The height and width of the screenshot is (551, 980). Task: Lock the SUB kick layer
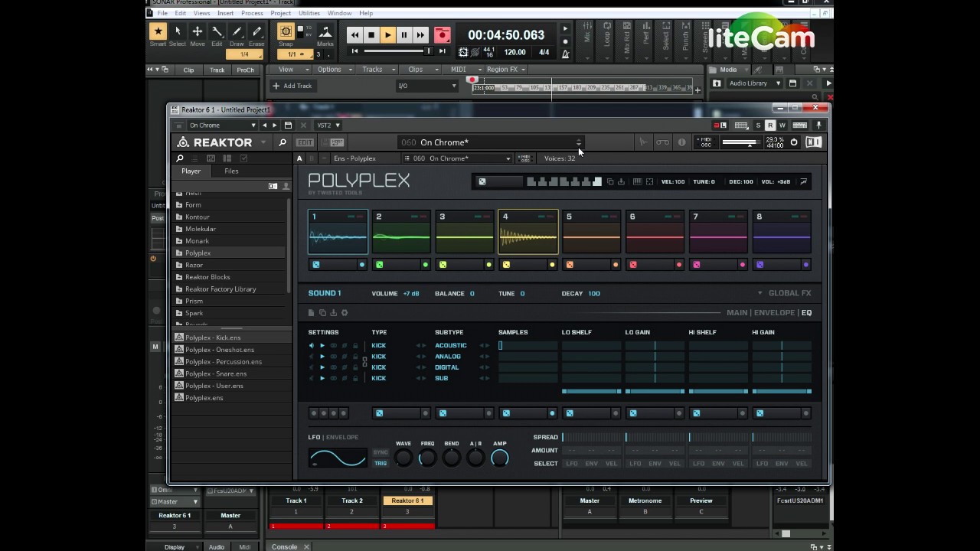(x=355, y=378)
